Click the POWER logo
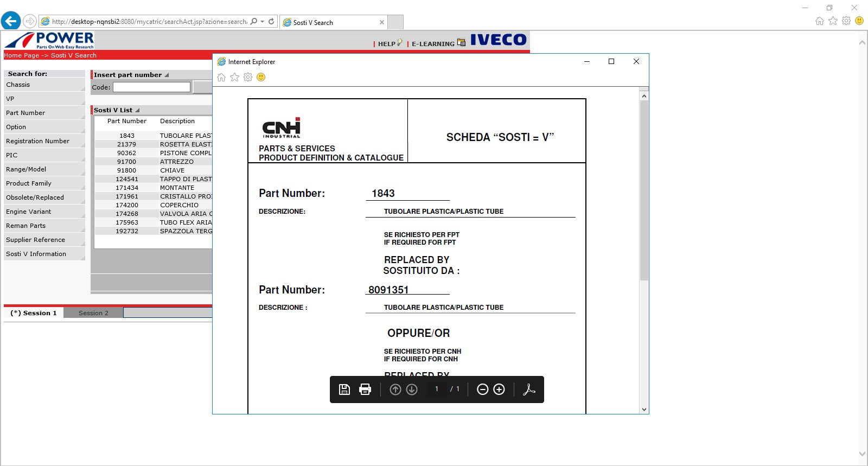The width and height of the screenshot is (868, 466). pos(49,40)
